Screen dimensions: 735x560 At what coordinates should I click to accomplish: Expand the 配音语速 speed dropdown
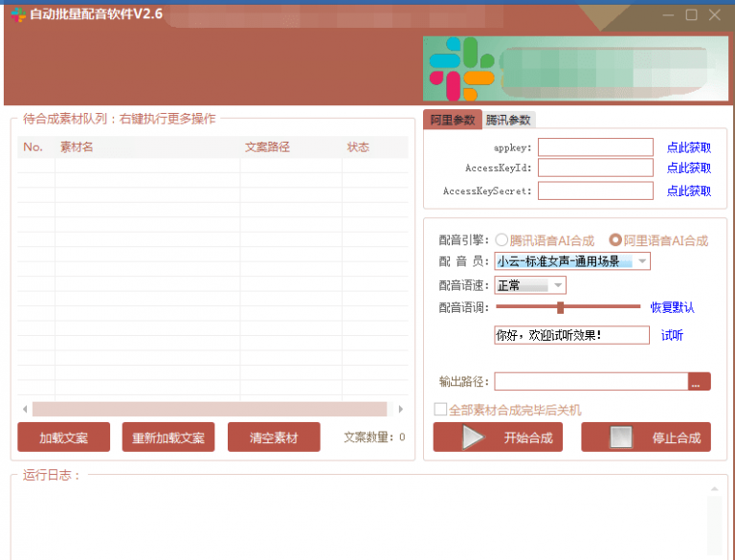[557, 285]
